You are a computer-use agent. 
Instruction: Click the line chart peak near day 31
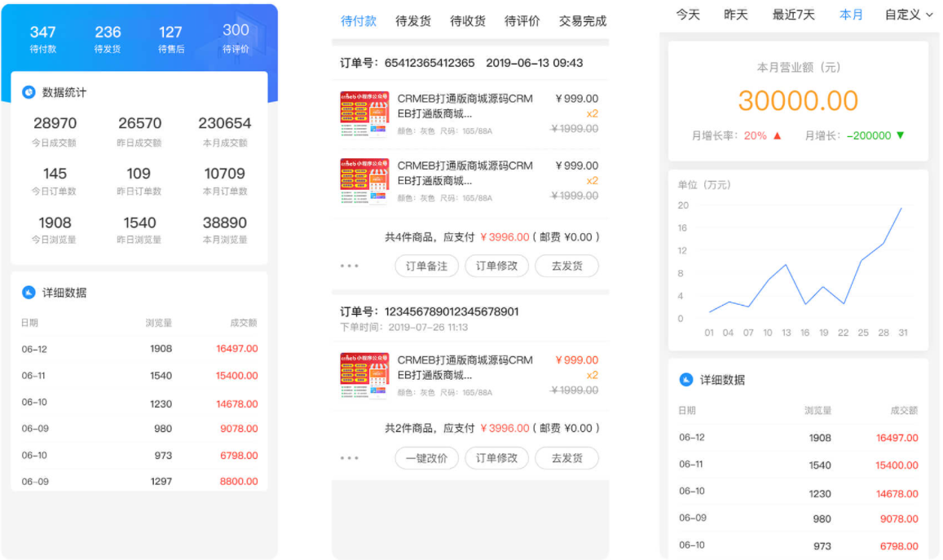pyautogui.click(x=901, y=208)
